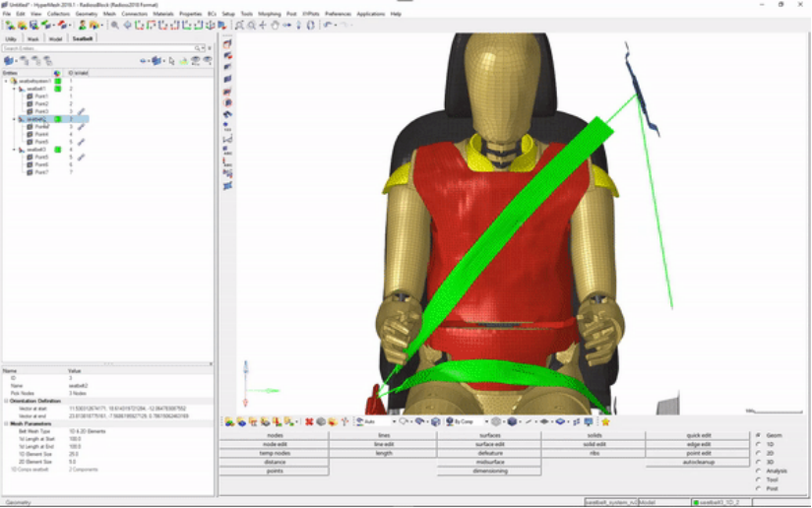Viewport: 812px width, 508px height.
Task: Select Point4 under seatbelt2
Action: [x=41, y=134]
